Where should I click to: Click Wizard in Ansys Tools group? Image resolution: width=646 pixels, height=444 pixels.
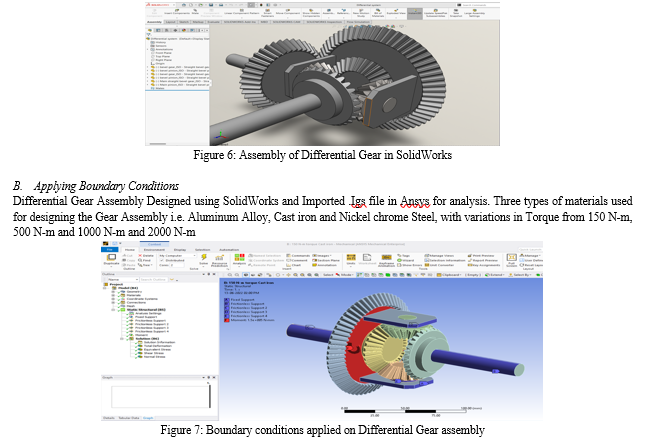click(x=405, y=260)
